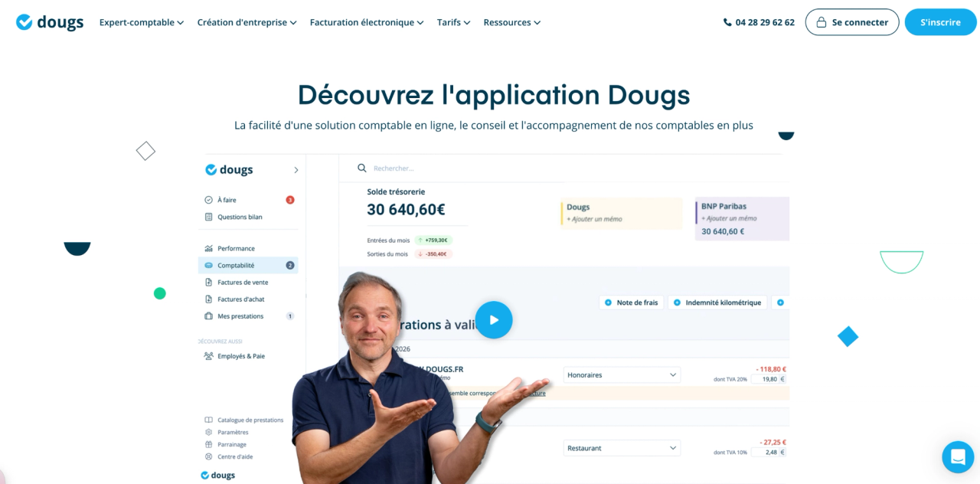980x484 pixels.
Task: Click the 19,80 TVA amount field
Action: tap(767, 378)
